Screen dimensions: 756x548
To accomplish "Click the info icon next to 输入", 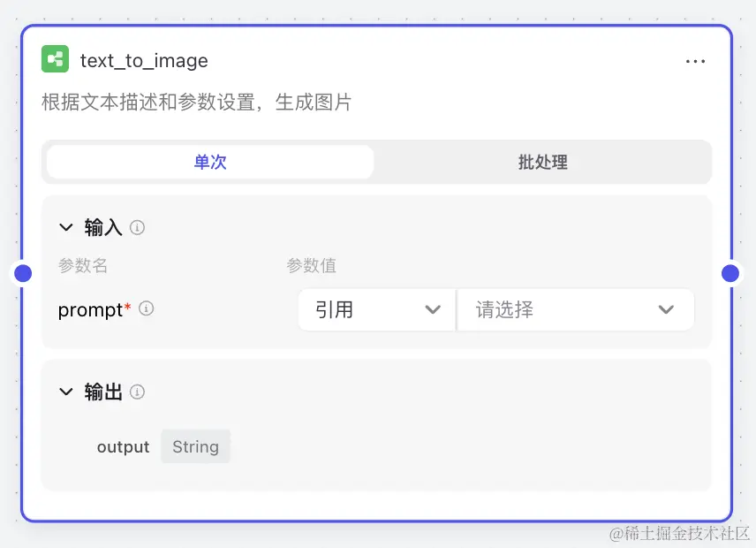I will coord(138,227).
